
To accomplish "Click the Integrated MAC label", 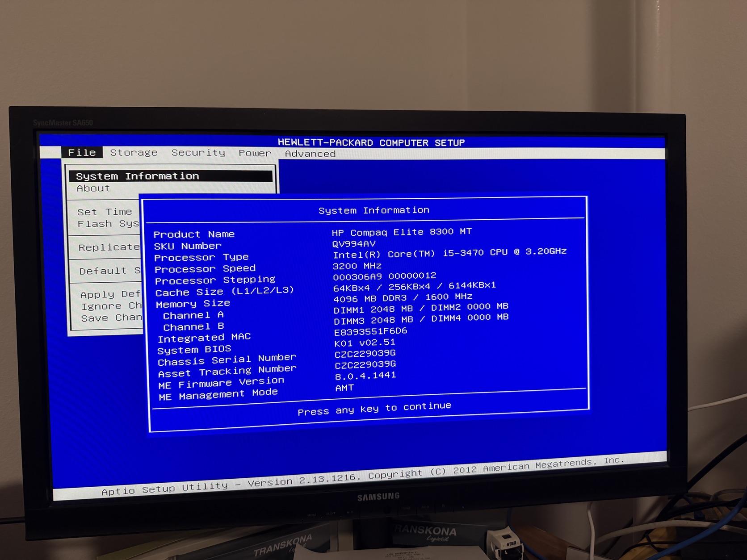I will 204,338.
